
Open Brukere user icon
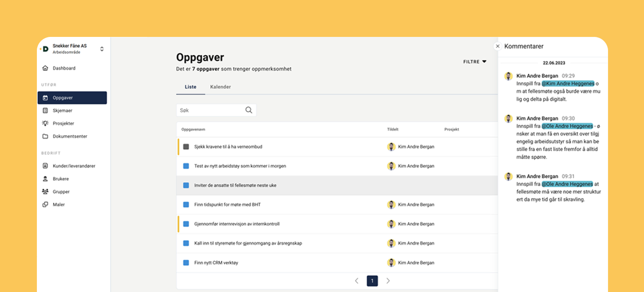tap(45, 179)
